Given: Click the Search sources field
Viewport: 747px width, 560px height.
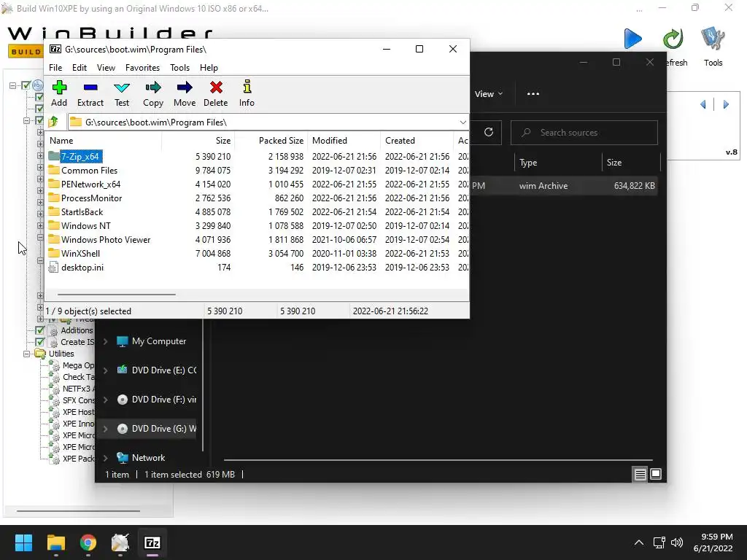Looking at the screenshot, I should click(584, 133).
